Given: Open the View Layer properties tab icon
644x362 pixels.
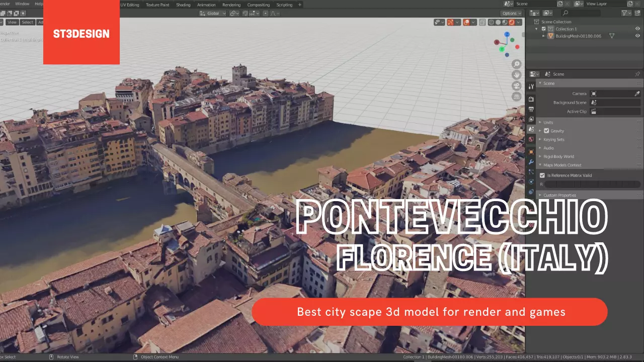Looking at the screenshot, I should pos(531,119).
